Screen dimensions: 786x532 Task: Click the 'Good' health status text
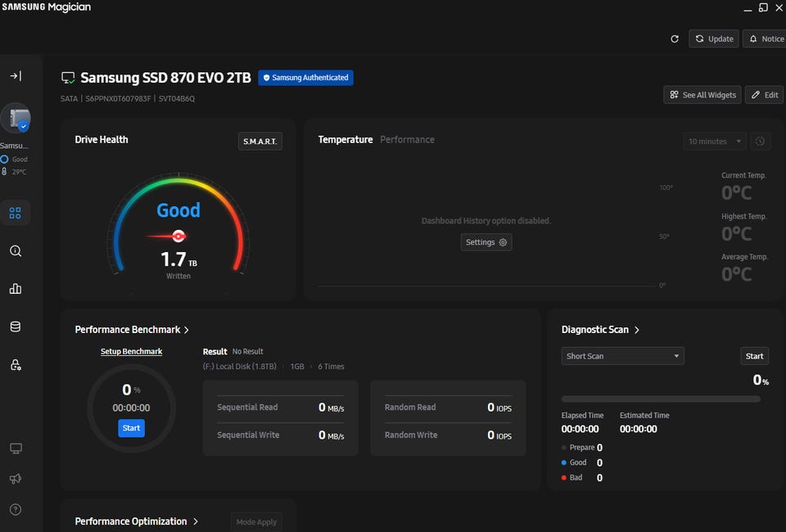(x=178, y=210)
